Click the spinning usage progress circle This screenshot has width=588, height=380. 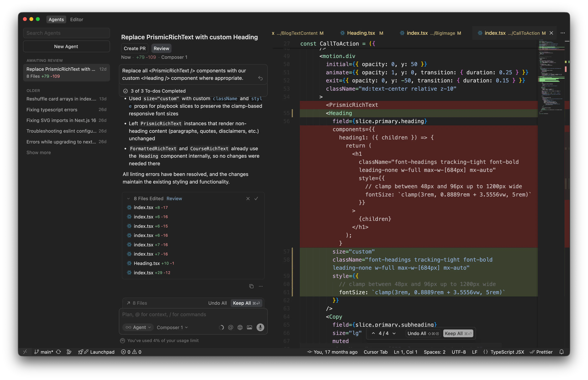point(221,327)
